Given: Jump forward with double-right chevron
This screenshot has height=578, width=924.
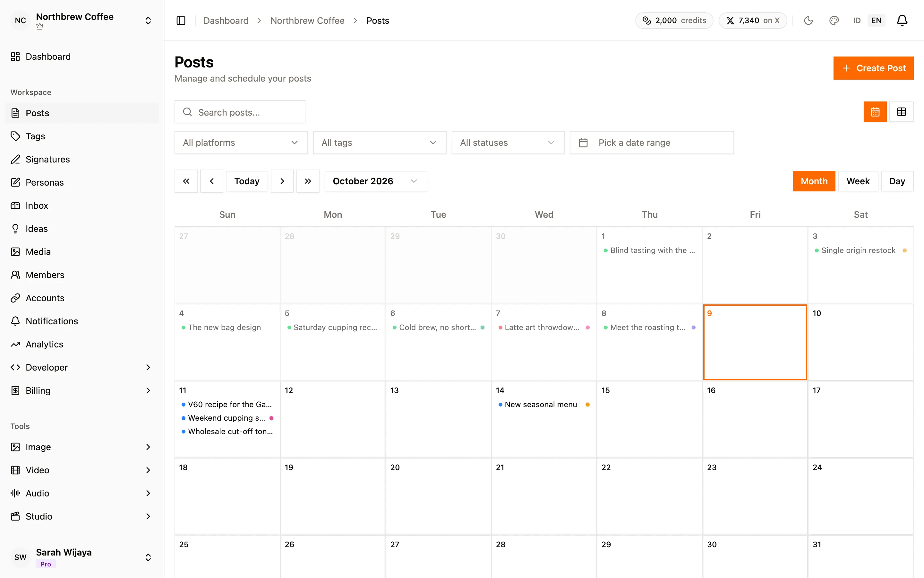Looking at the screenshot, I should [308, 181].
